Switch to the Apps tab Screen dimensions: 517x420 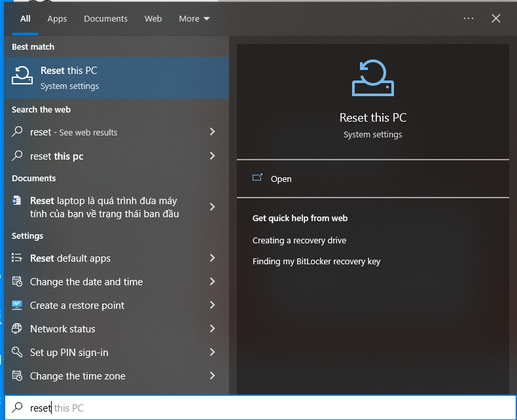coord(57,19)
